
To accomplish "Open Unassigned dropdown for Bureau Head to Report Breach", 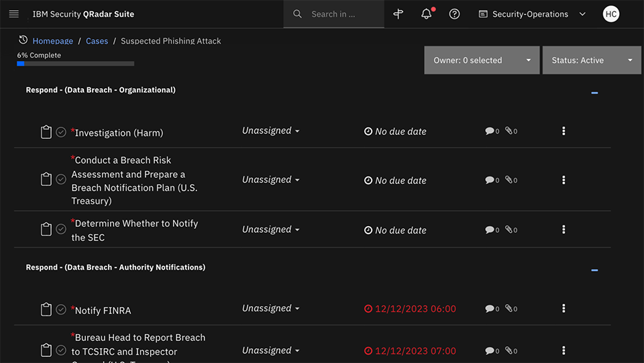I will (270, 350).
